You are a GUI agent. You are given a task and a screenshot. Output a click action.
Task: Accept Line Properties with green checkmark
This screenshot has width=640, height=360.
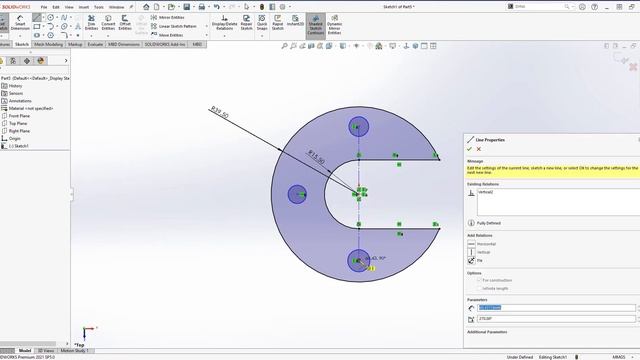pos(469,149)
